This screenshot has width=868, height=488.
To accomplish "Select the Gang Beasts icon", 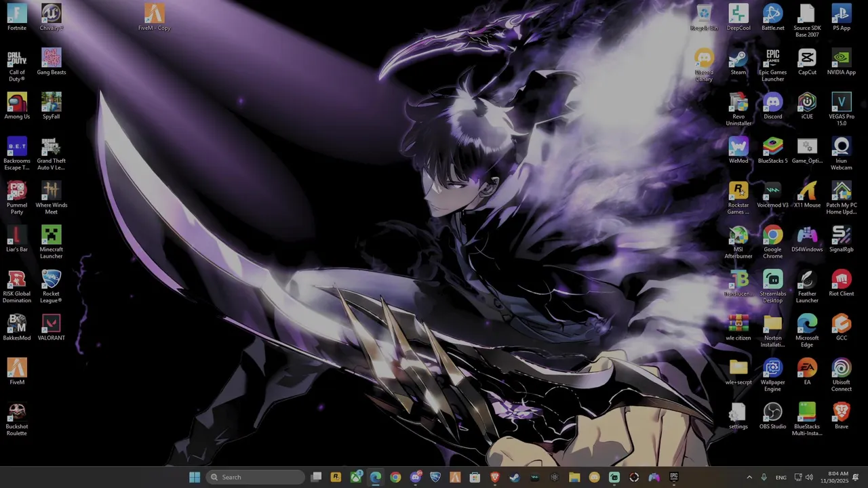I will [x=52, y=62].
